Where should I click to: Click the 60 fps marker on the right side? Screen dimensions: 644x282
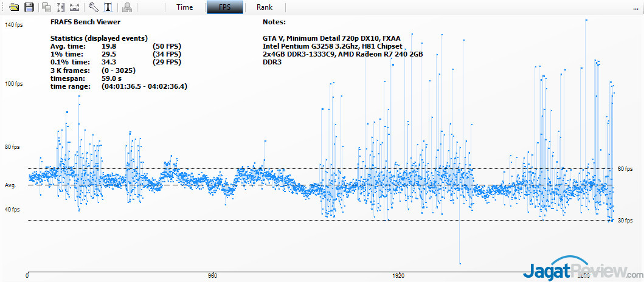pyautogui.click(x=626, y=169)
